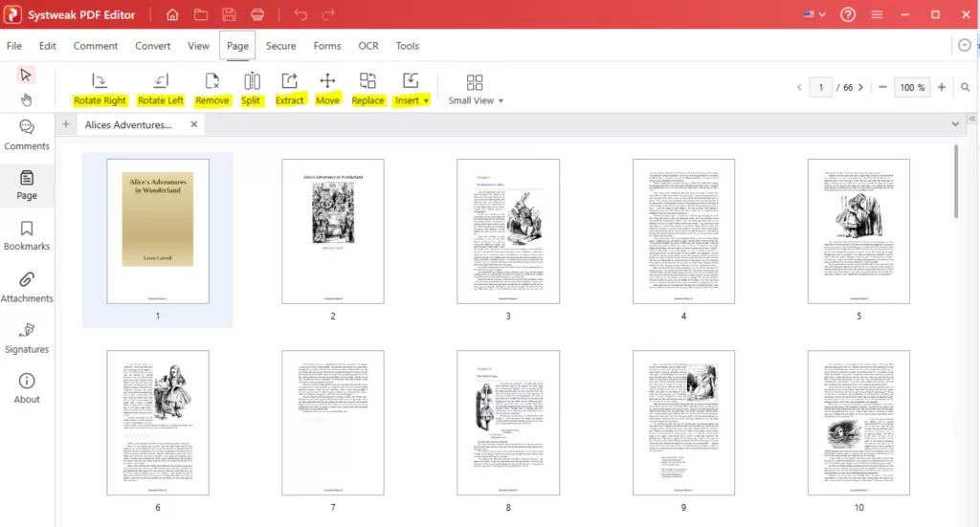Go to next page arrow
The height and width of the screenshot is (527, 980).
point(860,87)
